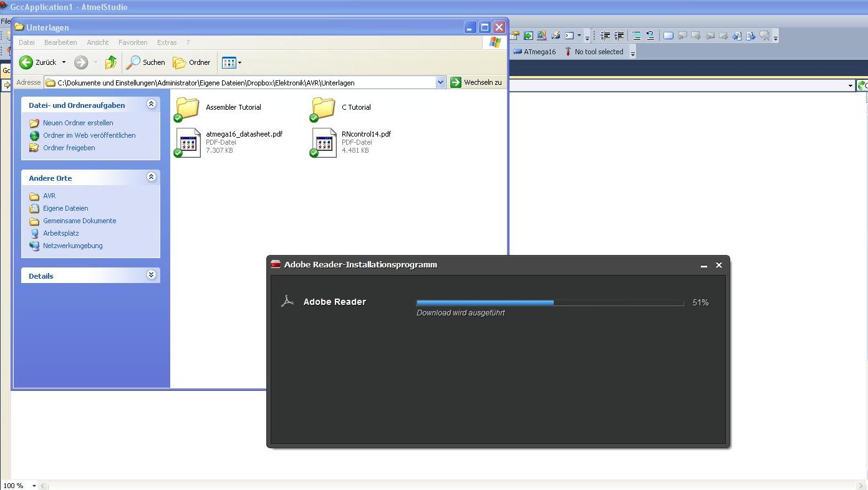
Task: Select the Assembler Tutorial folder icon
Action: (187, 108)
